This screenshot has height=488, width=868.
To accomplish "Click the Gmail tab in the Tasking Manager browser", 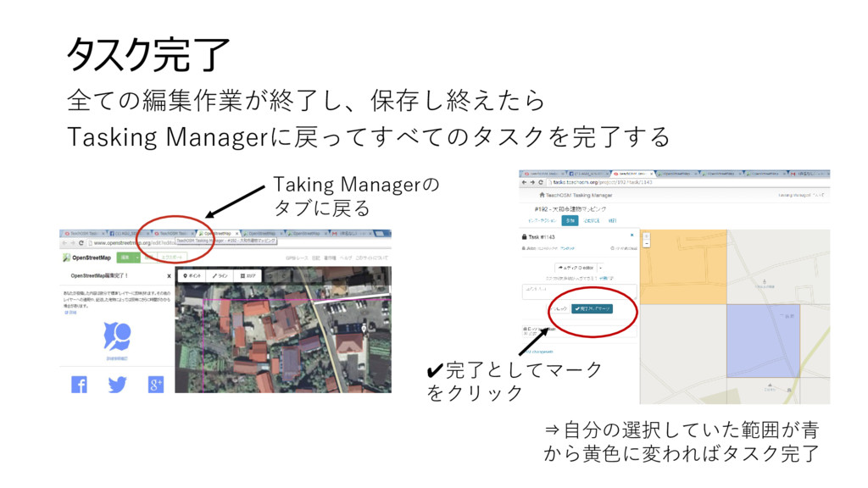I will 810,174.
